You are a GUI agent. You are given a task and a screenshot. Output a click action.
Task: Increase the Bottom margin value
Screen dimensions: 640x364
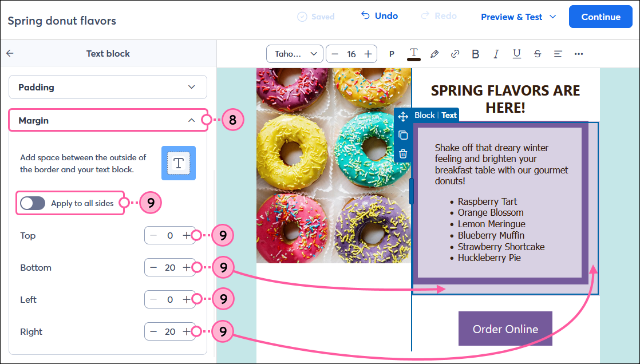(x=186, y=268)
